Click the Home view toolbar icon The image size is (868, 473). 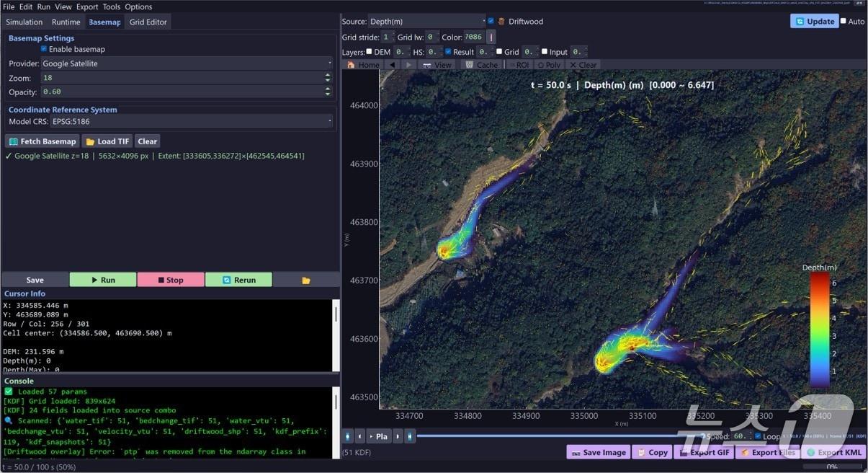[x=364, y=65]
